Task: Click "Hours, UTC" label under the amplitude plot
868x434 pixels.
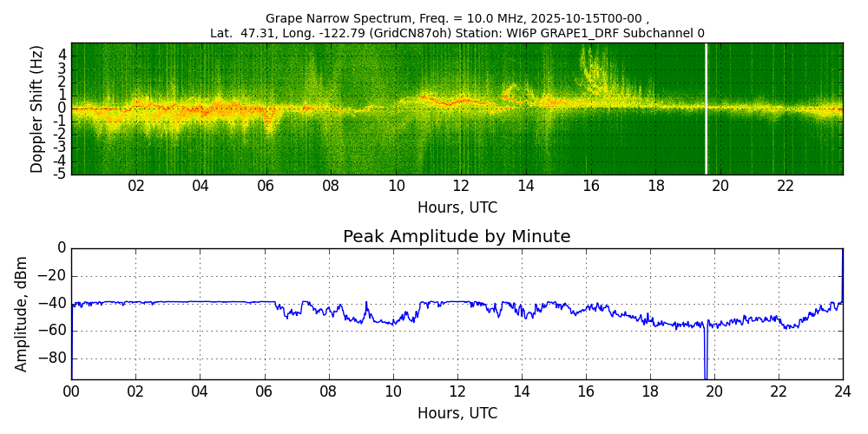Action: (x=457, y=414)
